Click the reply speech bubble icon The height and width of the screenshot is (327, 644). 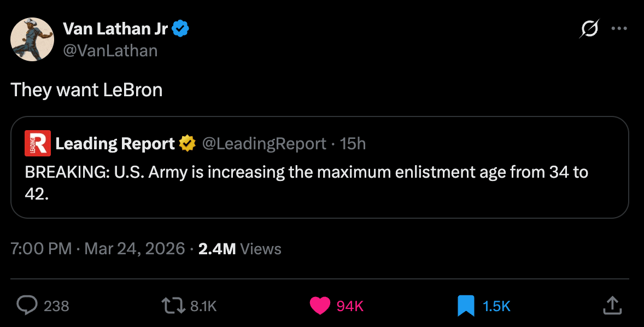[x=27, y=305]
